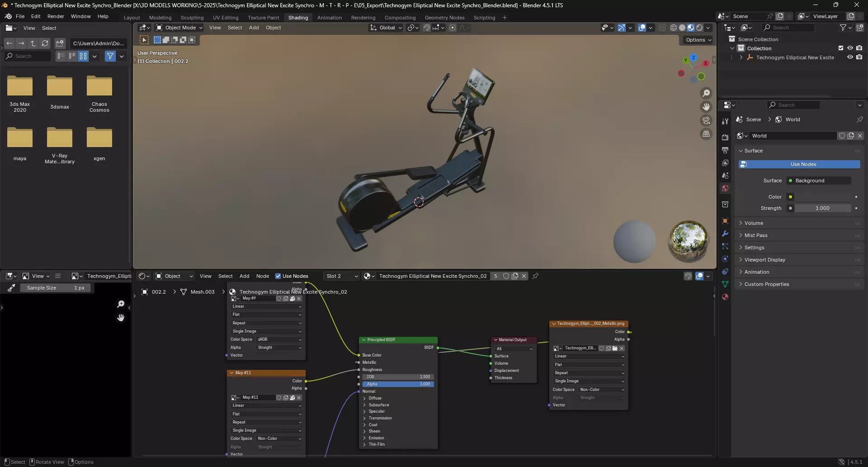
Task: Toggle exclude checkbox for Collection
Action: (x=841, y=48)
